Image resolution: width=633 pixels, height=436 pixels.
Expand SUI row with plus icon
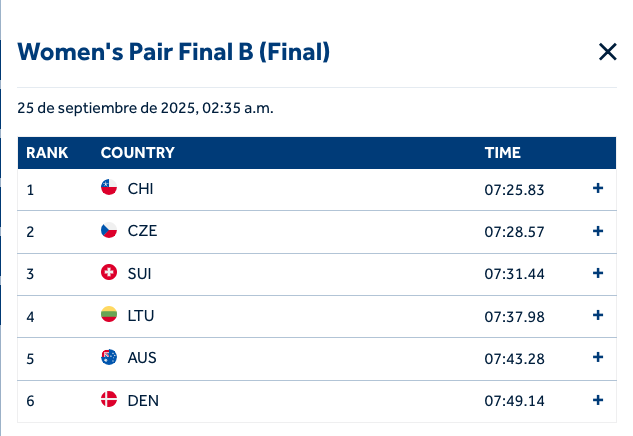598,273
